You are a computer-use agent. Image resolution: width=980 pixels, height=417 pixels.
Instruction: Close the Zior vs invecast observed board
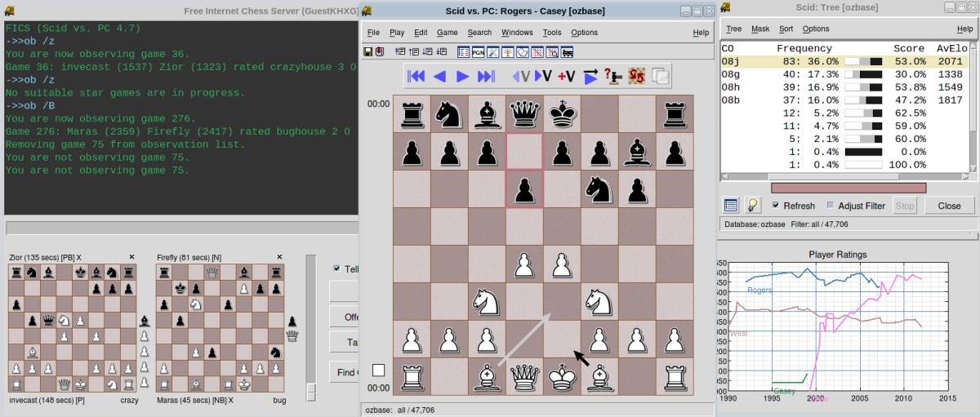(x=131, y=257)
